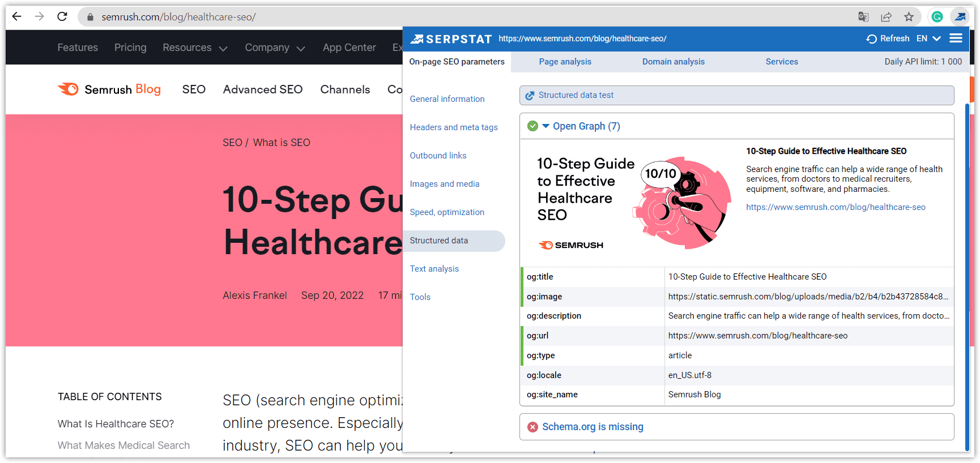The image size is (980, 463).
Task: Click the Semrush flame logo icon
Action: point(69,89)
